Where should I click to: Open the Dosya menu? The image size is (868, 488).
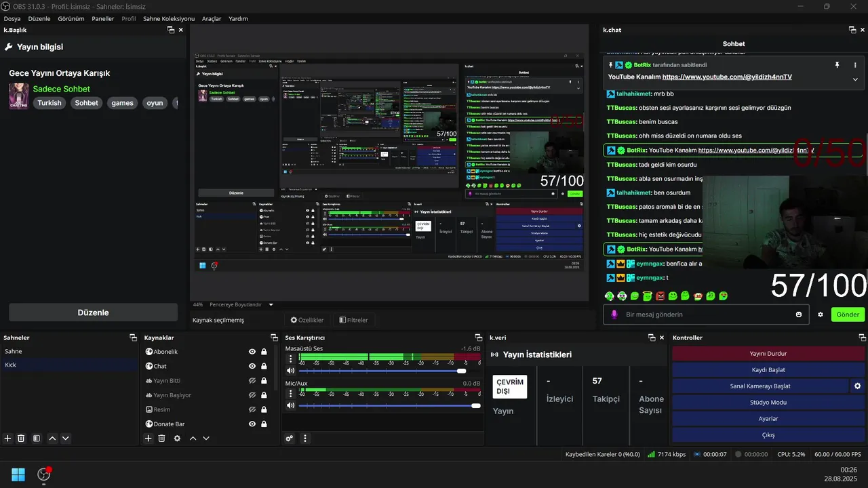click(12, 19)
